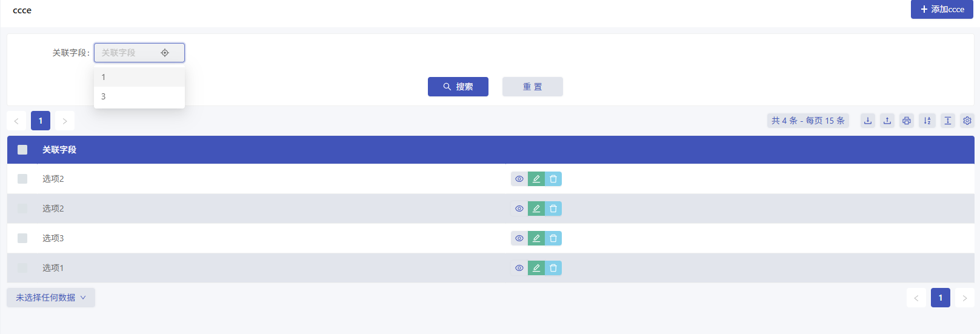Viewport: 980px width, 334px height.
Task: Delete the first 选项2 row
Action: (x=553, y=179)
